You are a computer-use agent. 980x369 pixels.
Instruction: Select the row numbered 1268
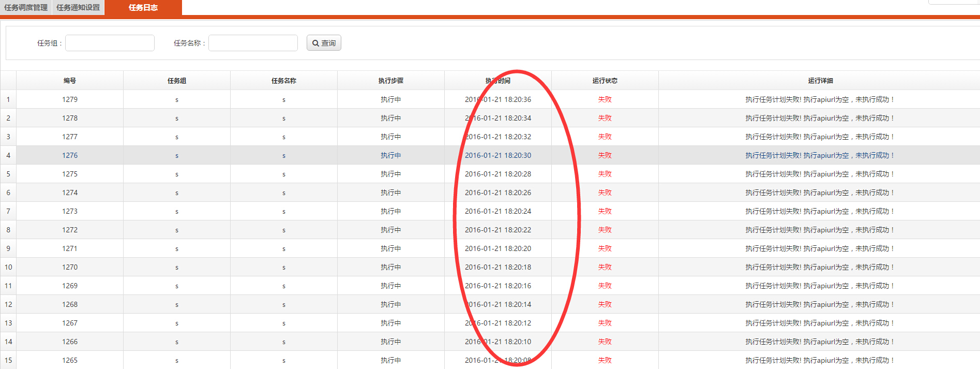(490, 304)
